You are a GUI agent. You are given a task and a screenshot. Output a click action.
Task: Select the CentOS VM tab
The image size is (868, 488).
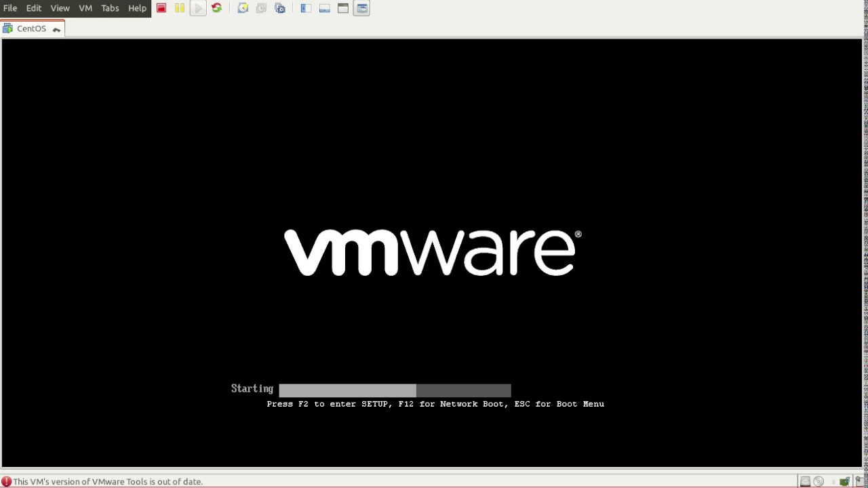33,28
